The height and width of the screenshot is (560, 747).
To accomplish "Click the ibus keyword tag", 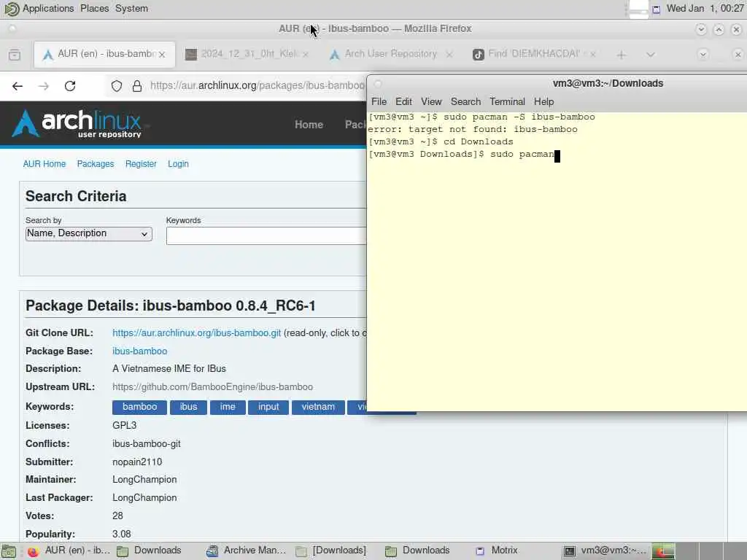I will click(x=188, y=407).
